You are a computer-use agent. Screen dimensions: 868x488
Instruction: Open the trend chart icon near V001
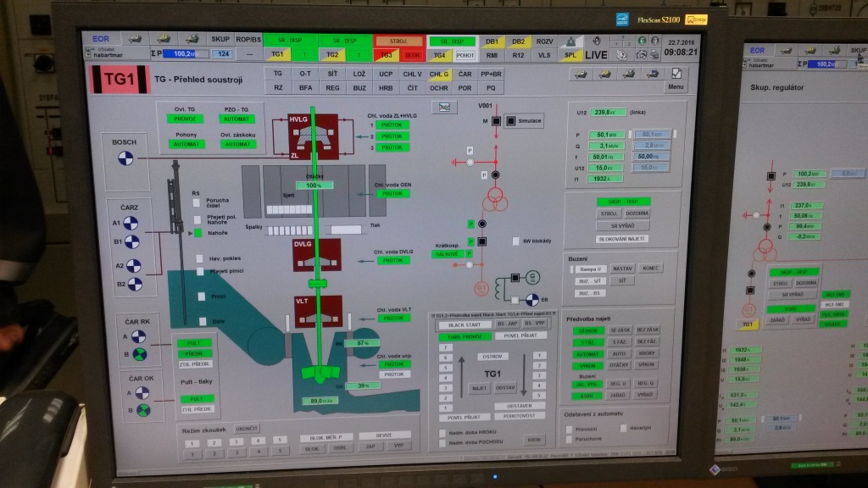[x=442, y=107]
